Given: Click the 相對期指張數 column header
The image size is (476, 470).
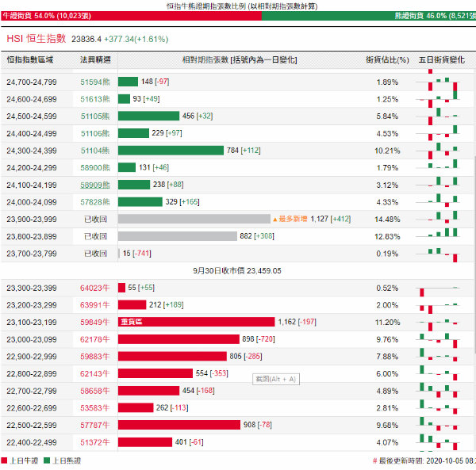Looking at the screenshot, I should click(x=240, y=59).
